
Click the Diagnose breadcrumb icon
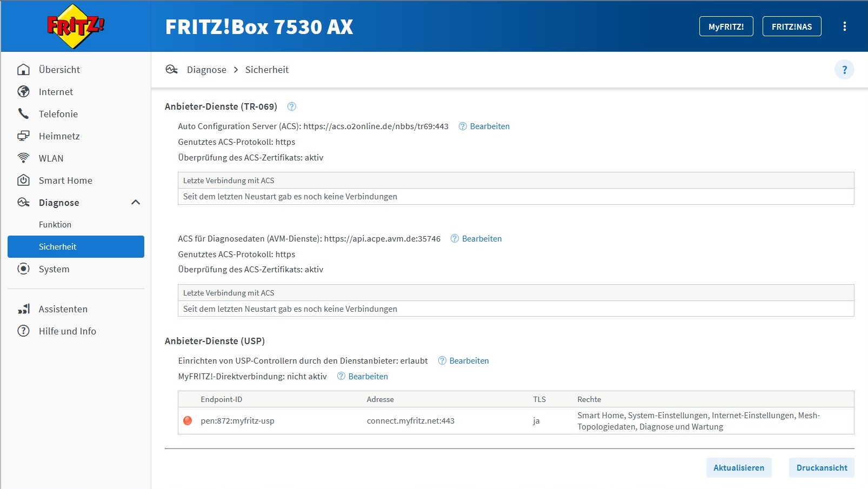[172, 70]
